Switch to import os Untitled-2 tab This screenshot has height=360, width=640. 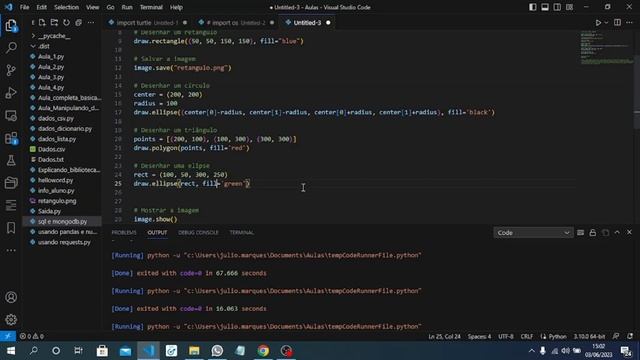coord(236,23)
